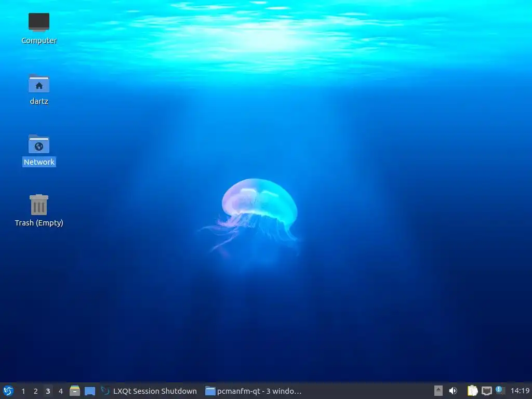The image size is (532, 399).
Task: Activate LXQt Session Shutdown taskbar item
Action: point(149,391)
